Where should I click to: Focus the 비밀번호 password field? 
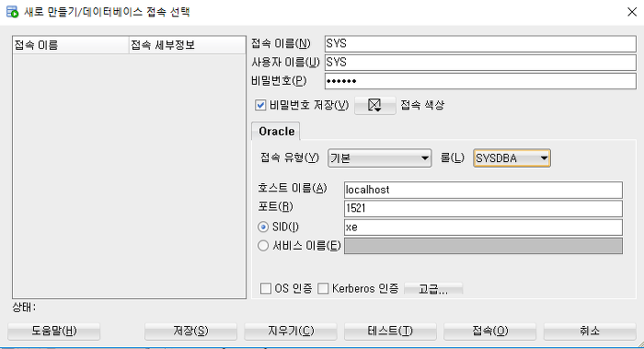click(480, 81)
